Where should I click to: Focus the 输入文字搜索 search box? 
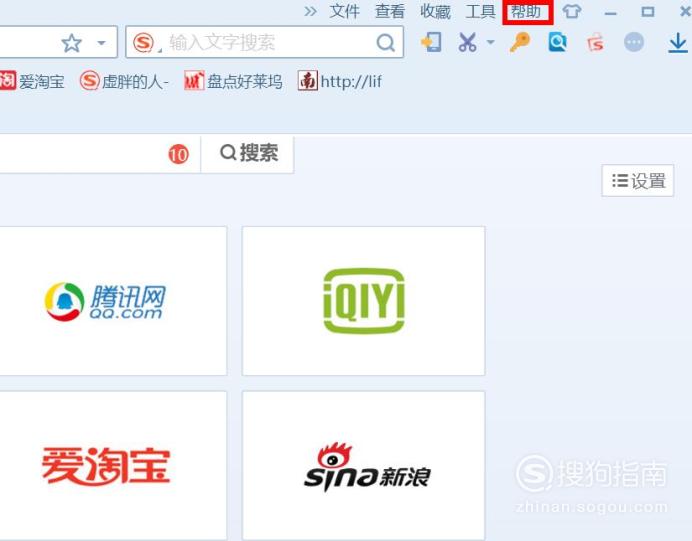click(x=265, y=42)
